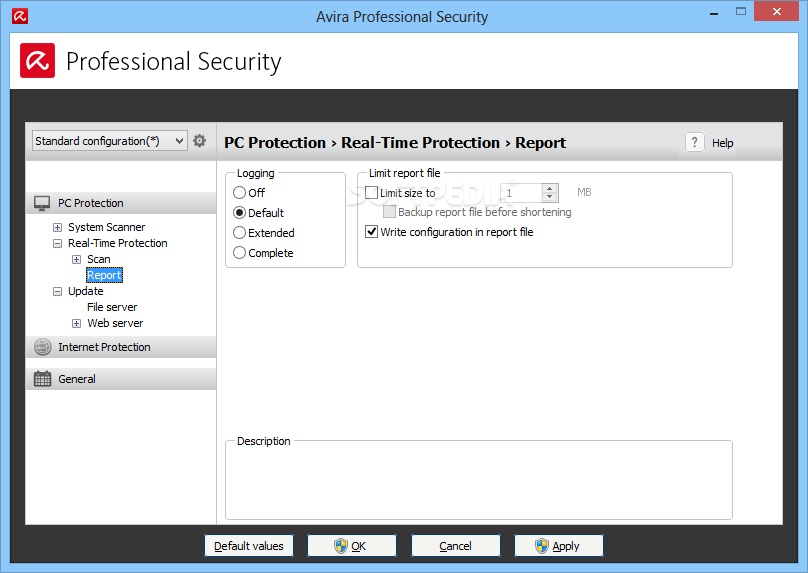Open PC Protection section

(x=121, y=203)
